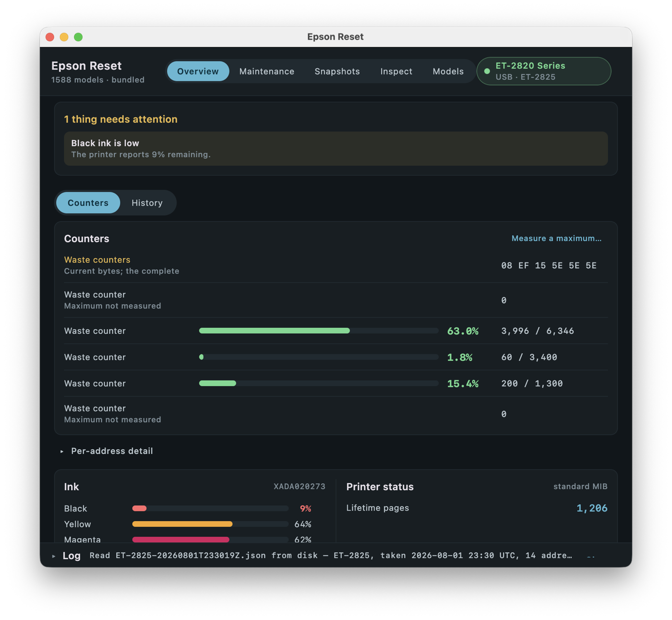Click the "Measure a maximum…" link
Viewport: 672px width, 620px height.
(x=556, y=238)
